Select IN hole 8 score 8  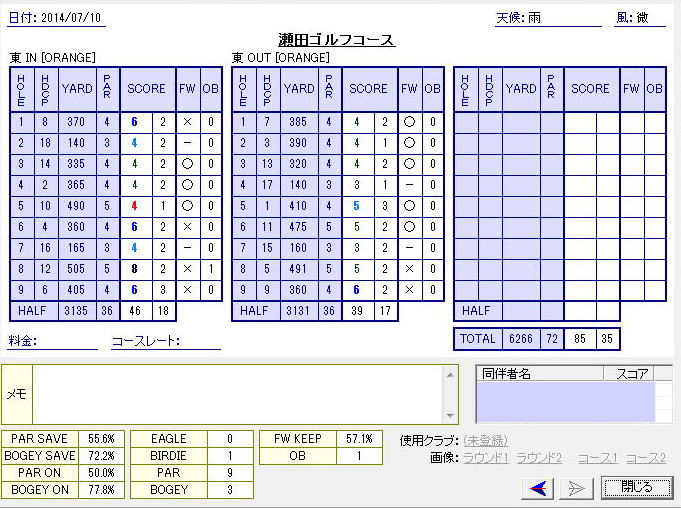pos(136,269)
